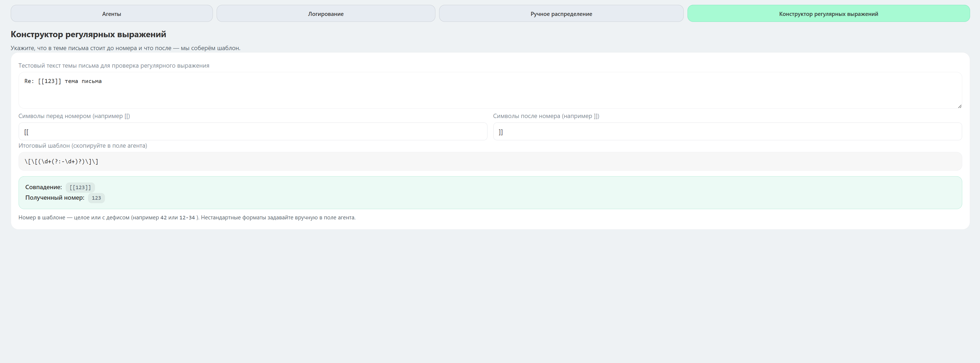Viewport: 980px width, 363px height.
Task: Click the Тестовый текст темы письма label
Action: coord(114,65)
